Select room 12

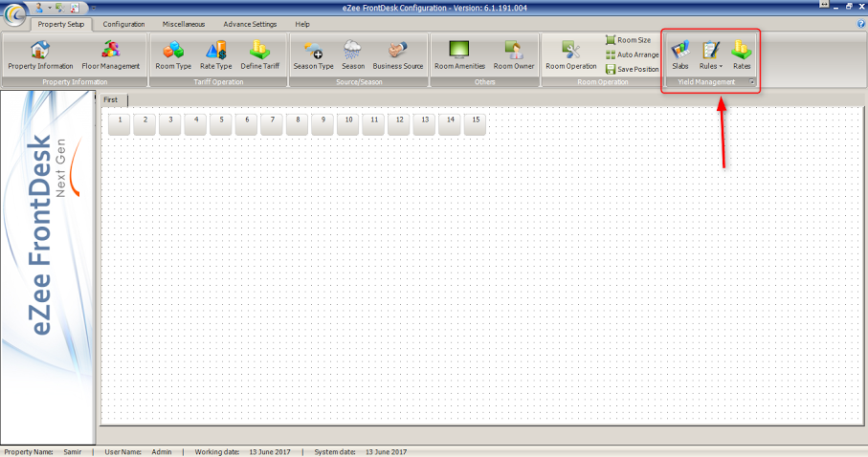pos(400,124)
